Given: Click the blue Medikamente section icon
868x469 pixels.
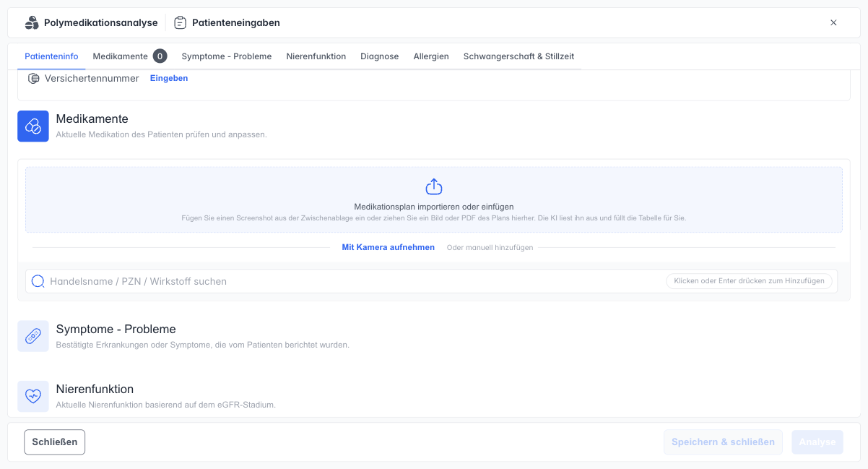Looking at the screenshot, I should [33, 126].
